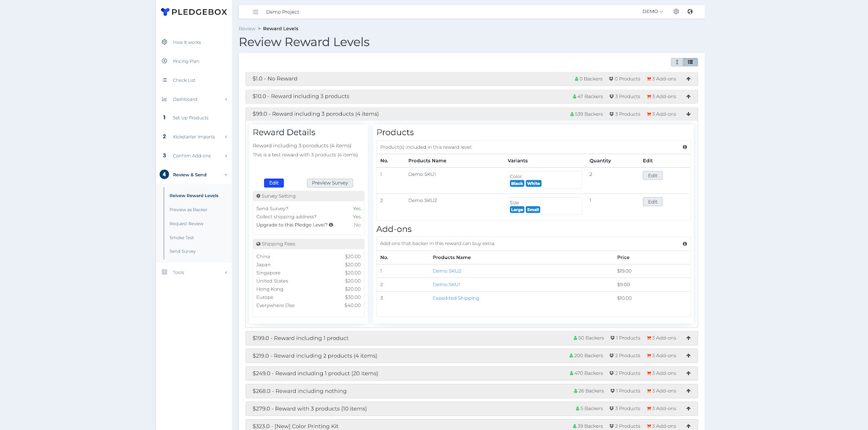
Task: Expand the Kickstarter Imports sidebar menu
Action: click(194, 137)
